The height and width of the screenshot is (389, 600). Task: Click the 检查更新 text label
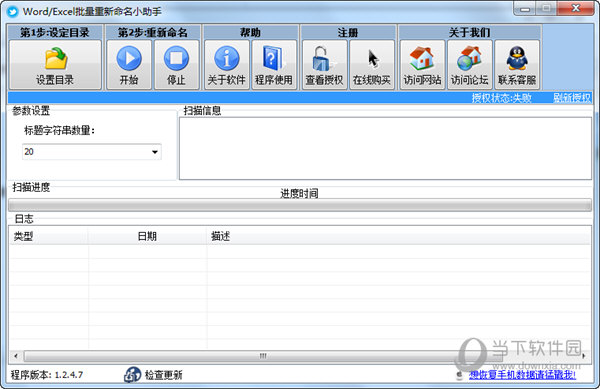coord(163,375)
